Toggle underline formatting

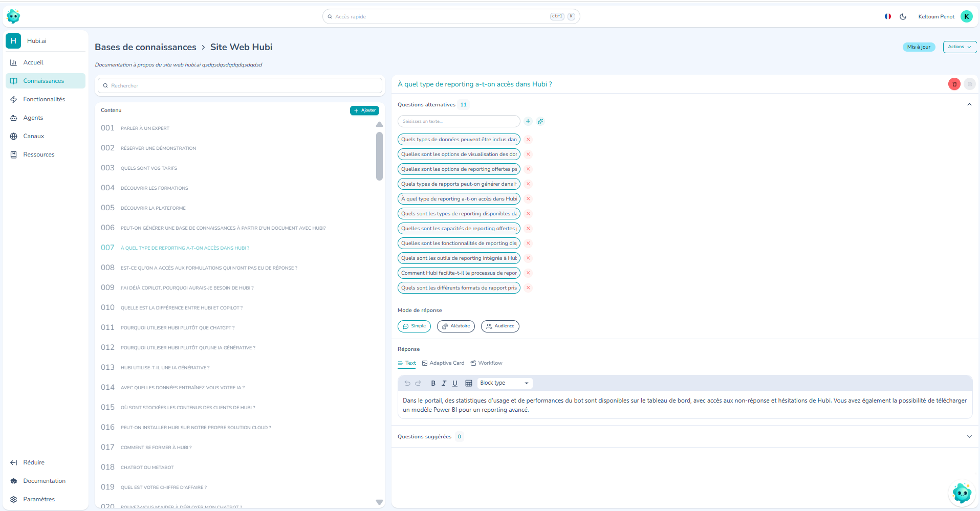[455, 383]
